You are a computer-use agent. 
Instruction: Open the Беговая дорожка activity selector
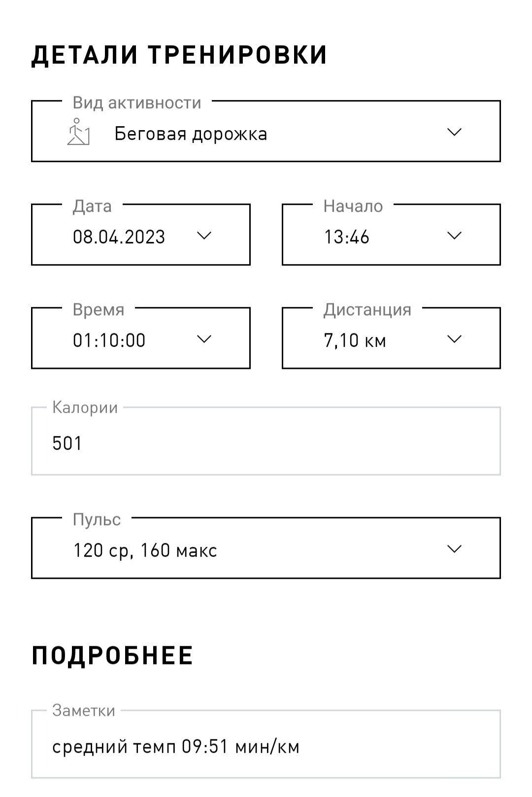tap(266, 131)
